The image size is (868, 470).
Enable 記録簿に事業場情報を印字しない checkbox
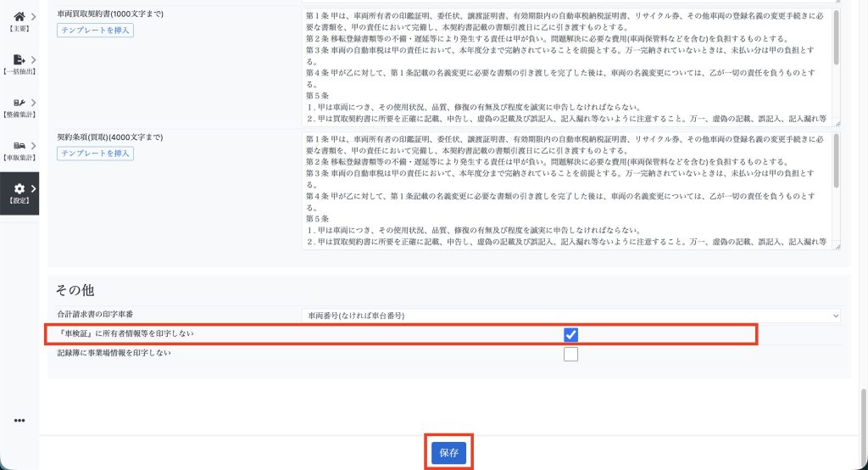tap(570, 355)
